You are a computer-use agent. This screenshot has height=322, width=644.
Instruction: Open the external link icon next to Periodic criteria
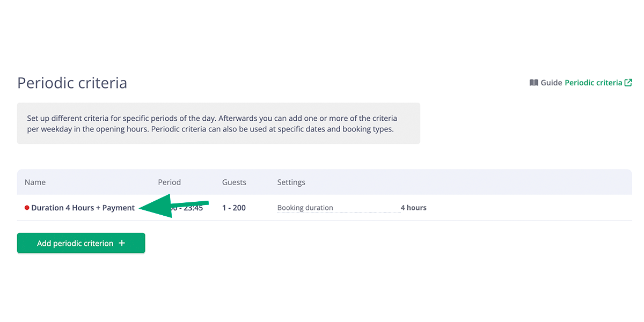[x=629, y=82]
